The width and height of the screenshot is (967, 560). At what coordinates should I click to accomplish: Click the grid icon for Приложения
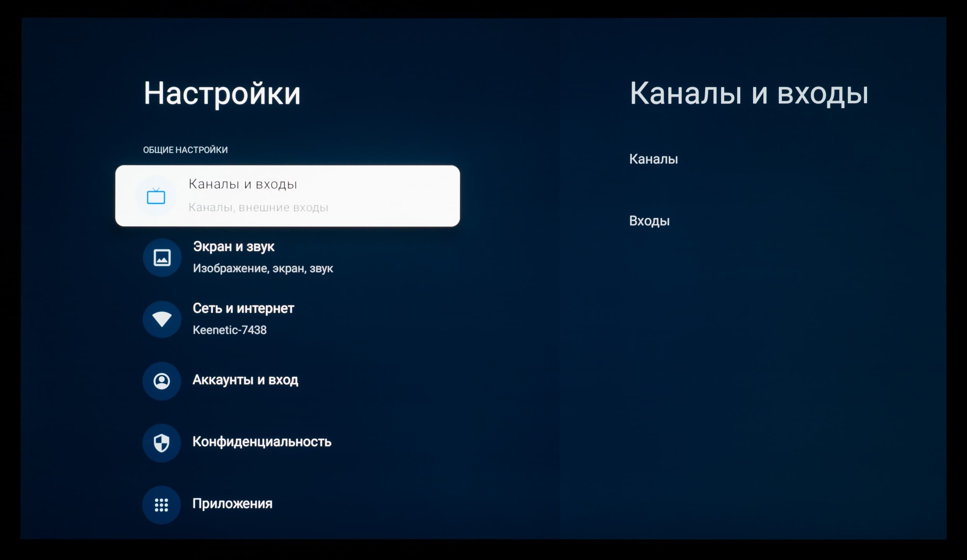coord(162,505)
